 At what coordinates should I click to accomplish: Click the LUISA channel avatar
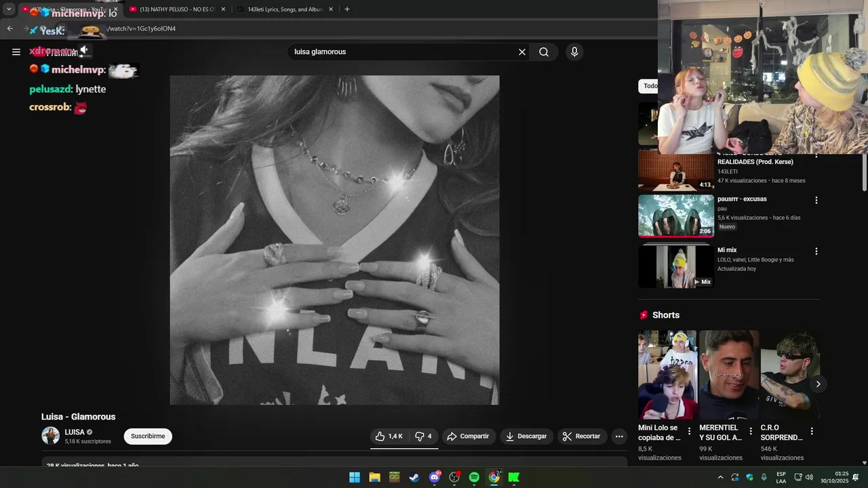click(51, 436)
